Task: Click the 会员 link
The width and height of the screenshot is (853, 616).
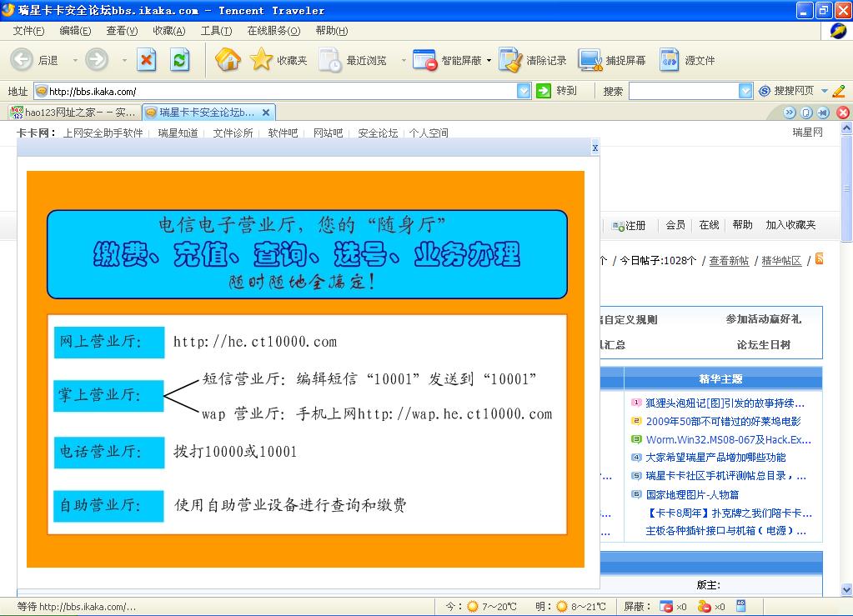Action: [x=675, y=224]
